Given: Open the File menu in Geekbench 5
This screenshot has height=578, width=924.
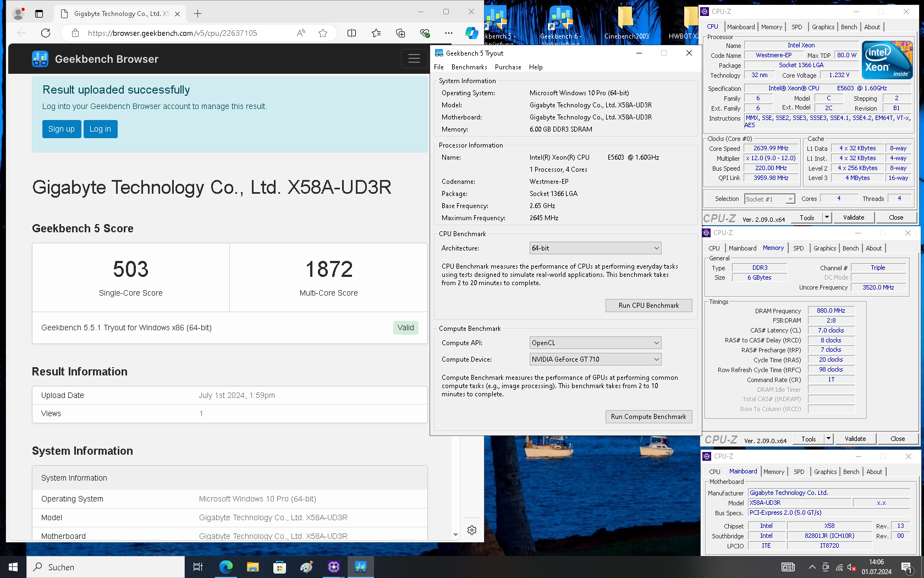Looking at the screenshot, I should coord(439,67).
